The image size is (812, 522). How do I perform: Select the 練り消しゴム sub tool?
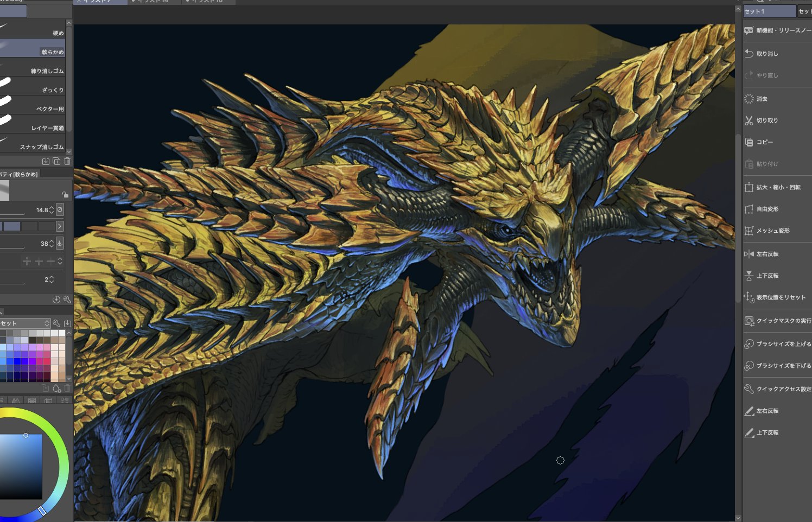(33, 67)
